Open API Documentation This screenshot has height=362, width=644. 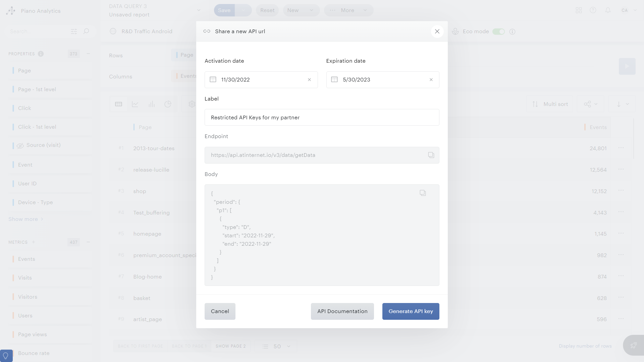click(x=342, y=311)
